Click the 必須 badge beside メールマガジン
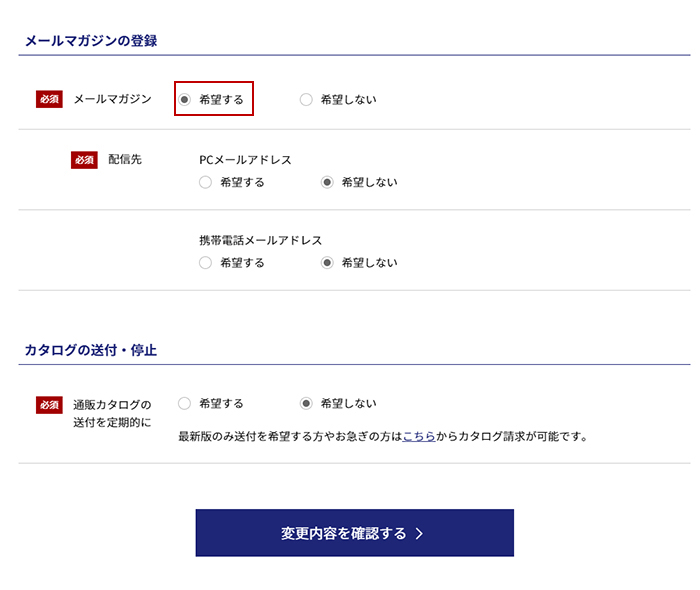The height and width of the screenshot is (590, 700). 49,99
